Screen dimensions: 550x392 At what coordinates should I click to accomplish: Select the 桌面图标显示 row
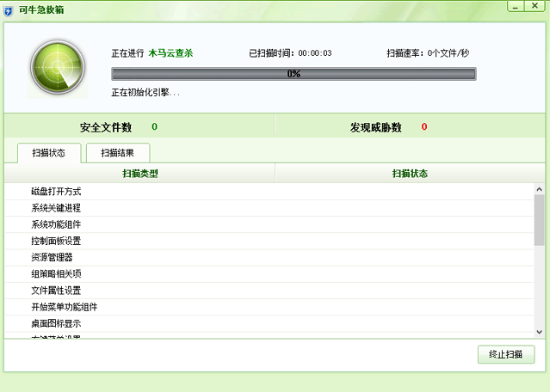point(269,324)
